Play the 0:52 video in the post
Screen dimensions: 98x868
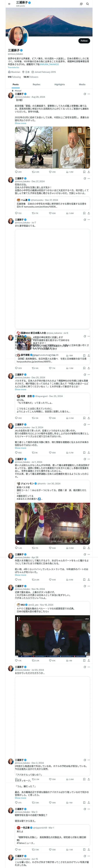(18, 541)
